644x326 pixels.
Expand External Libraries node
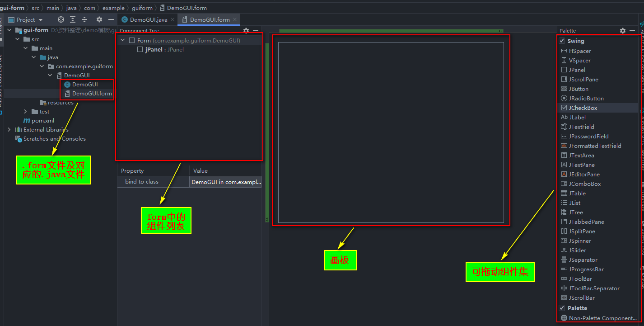pos(9,130)
